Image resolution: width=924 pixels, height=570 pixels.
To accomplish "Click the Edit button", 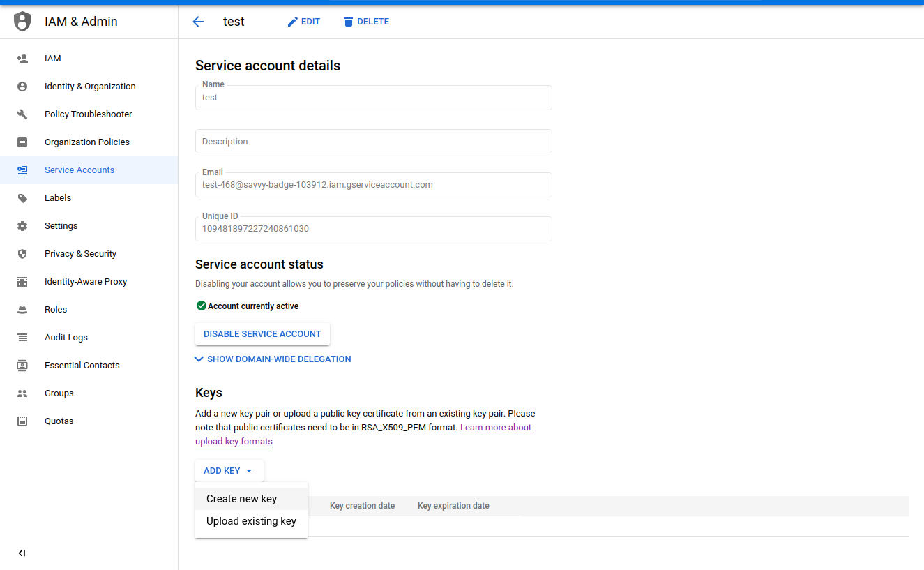I will (x=303, y=22).
